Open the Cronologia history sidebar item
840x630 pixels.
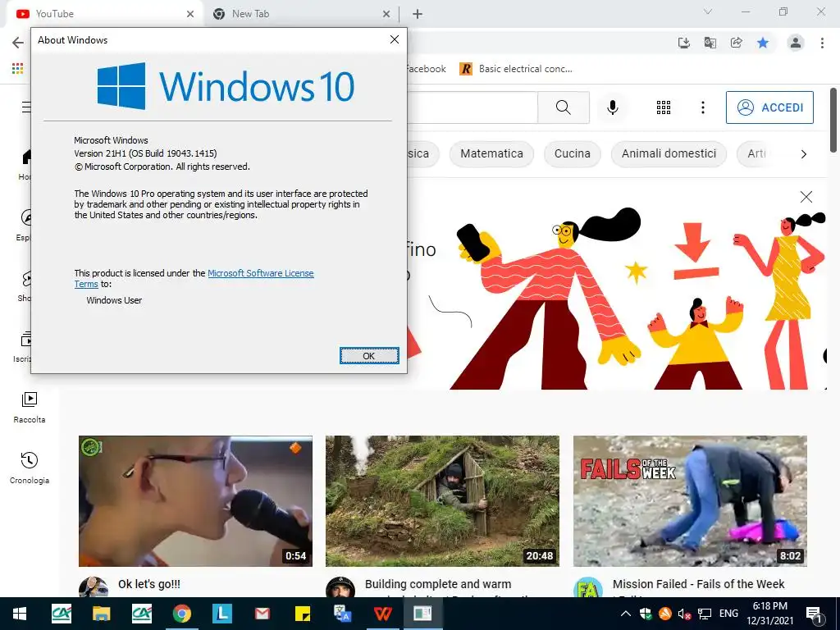click(x=29, y=468)
